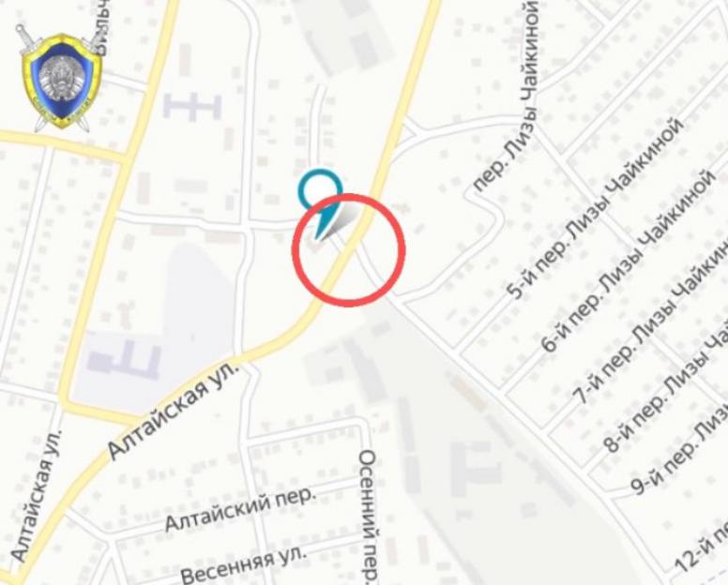Click the 'Алтайский пер.' street label

click(240, 509)
